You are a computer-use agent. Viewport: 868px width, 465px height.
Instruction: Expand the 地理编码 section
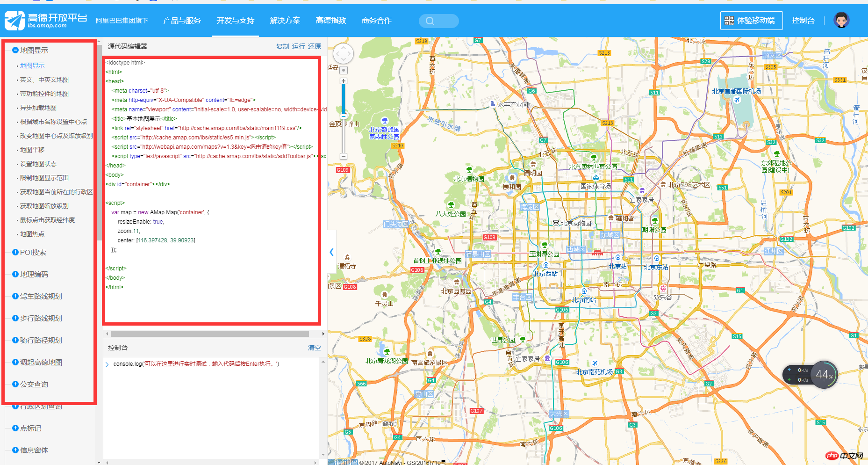pyautogui.click(x=15, y=274)
